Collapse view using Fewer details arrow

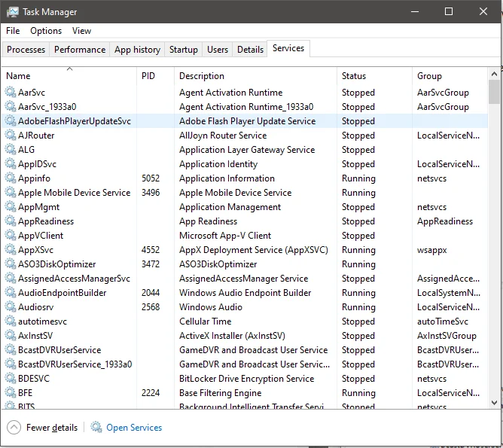[x=14, y=428]
